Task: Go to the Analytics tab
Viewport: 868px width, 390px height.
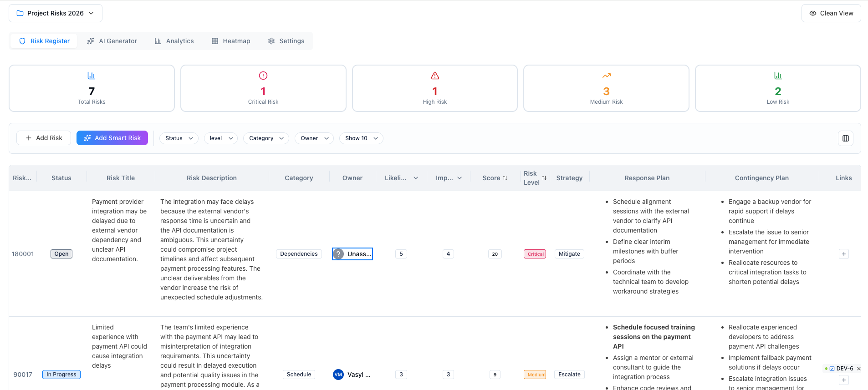Action: click(174, 41)
